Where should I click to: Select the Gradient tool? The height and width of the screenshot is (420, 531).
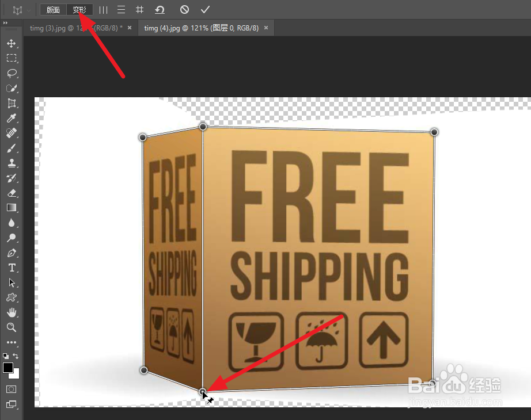pos(12,208)
